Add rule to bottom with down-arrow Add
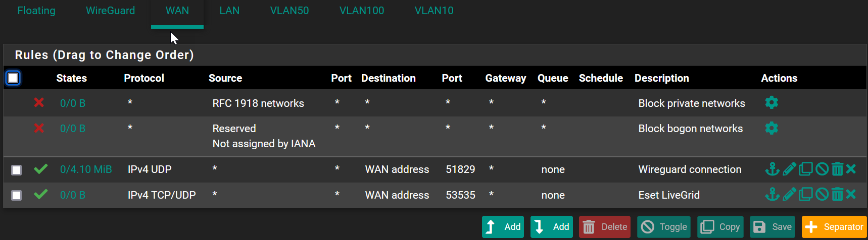The width and height of the screenshot is (868, 240). 552,227
